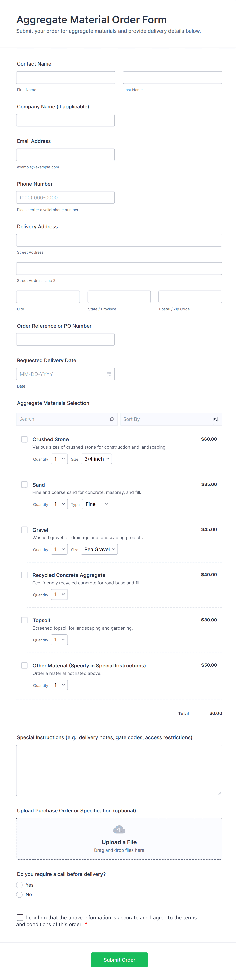This screenshot has height=980, width=236.
Task: Click the search magnifier icon
Action: [112, 419]
